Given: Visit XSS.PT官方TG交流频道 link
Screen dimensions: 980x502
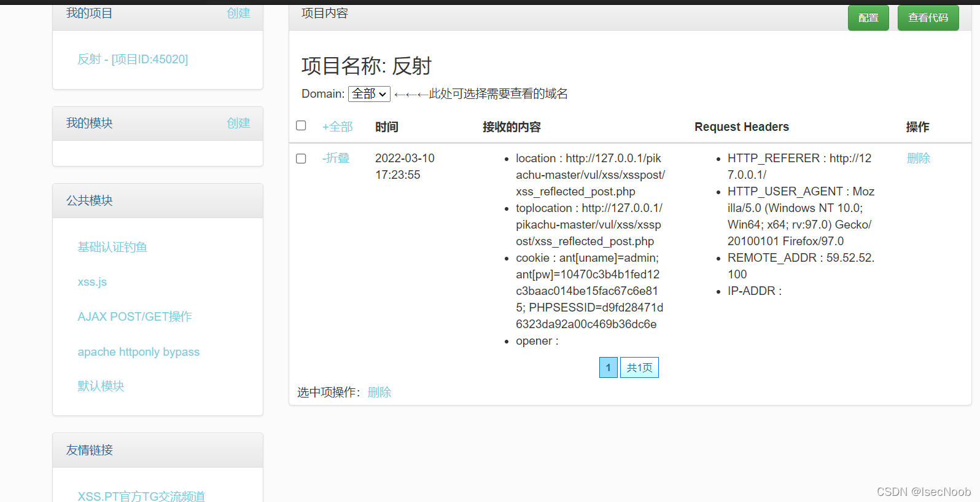Looking at the screenshot, I should [141, 496].
